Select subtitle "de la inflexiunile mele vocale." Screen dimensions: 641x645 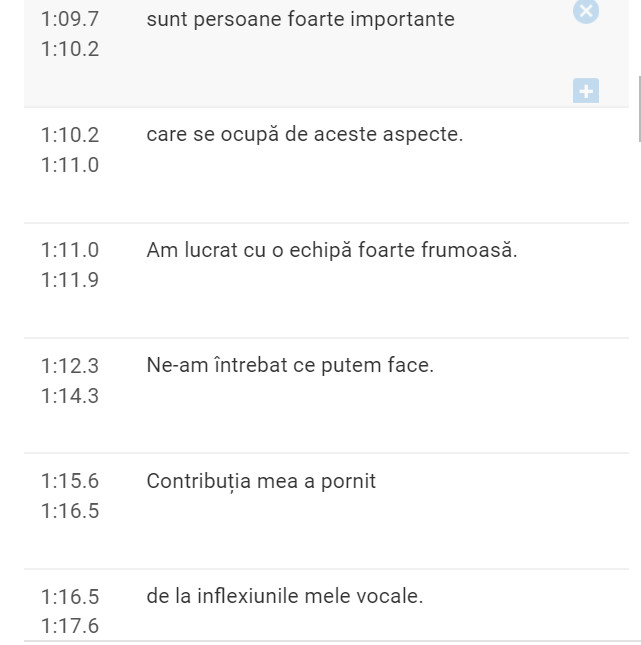point(284,596)
